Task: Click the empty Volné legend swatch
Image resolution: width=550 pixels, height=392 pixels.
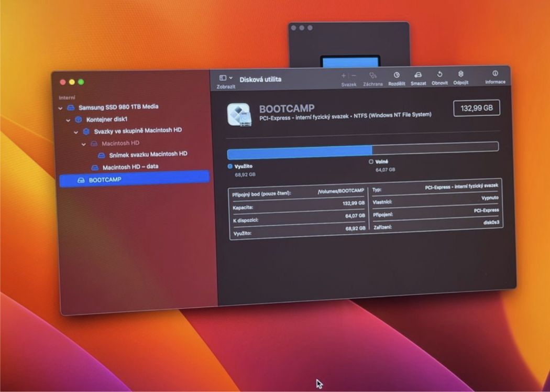Action: 371,162
